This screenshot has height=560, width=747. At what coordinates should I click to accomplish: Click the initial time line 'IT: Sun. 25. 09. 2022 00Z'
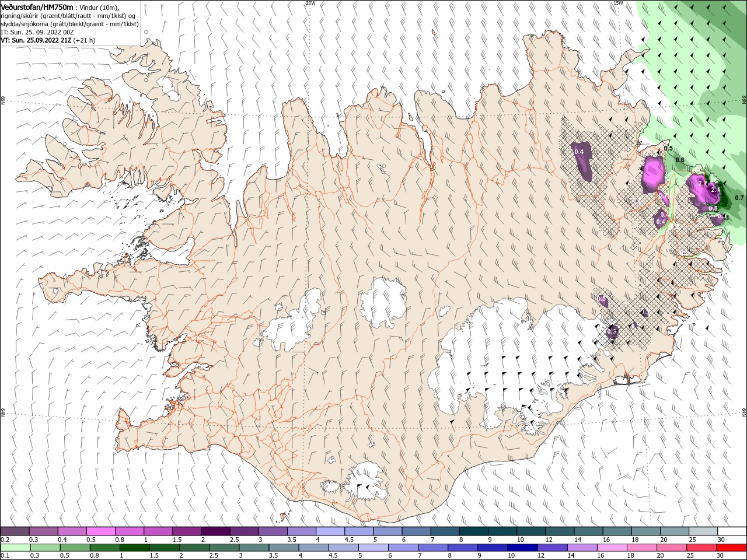(37, 32)
